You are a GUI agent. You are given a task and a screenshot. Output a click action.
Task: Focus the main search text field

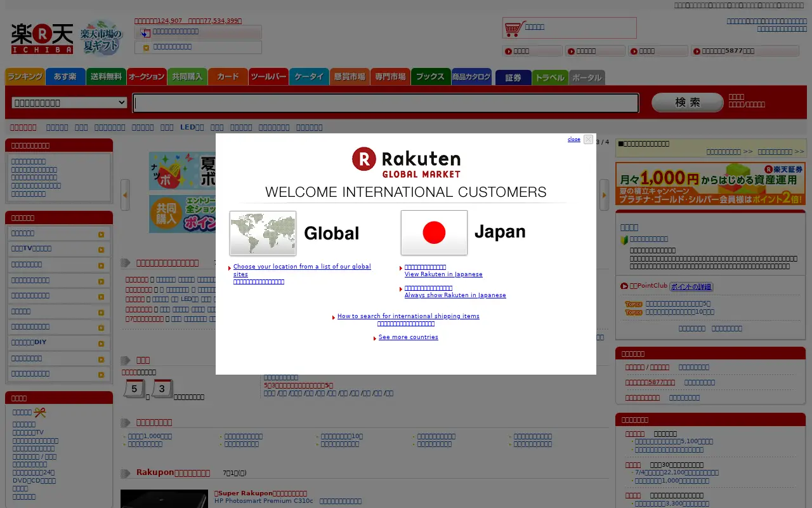tap(385, 103)
